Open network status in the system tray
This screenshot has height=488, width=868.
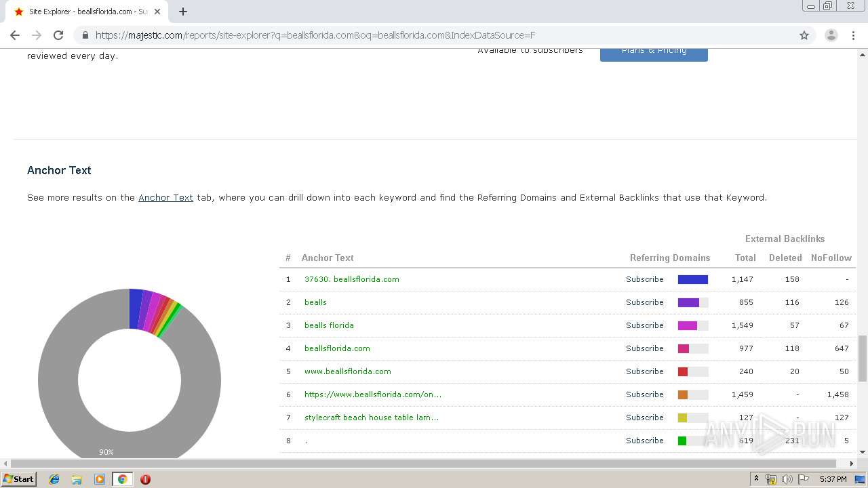771,479
